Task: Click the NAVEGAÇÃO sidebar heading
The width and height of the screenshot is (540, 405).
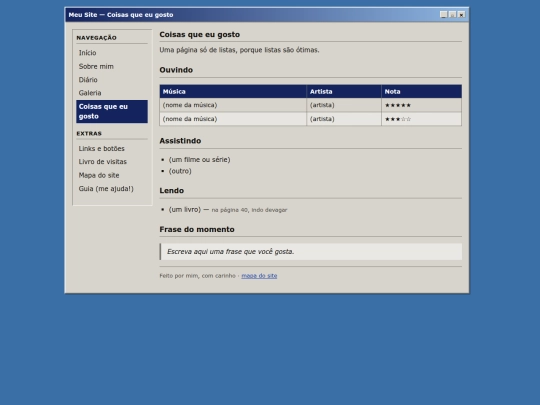Action: (96, 38)
